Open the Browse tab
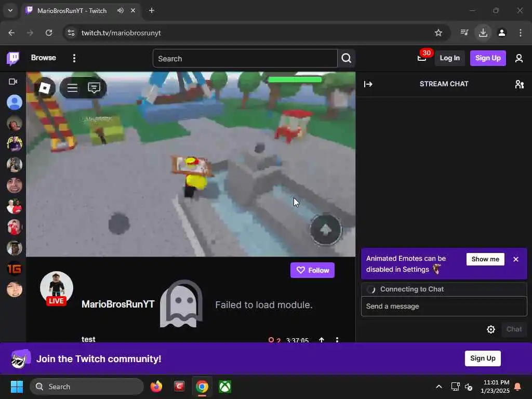Viewport: 532px width, 399px height. coord(44,58)
